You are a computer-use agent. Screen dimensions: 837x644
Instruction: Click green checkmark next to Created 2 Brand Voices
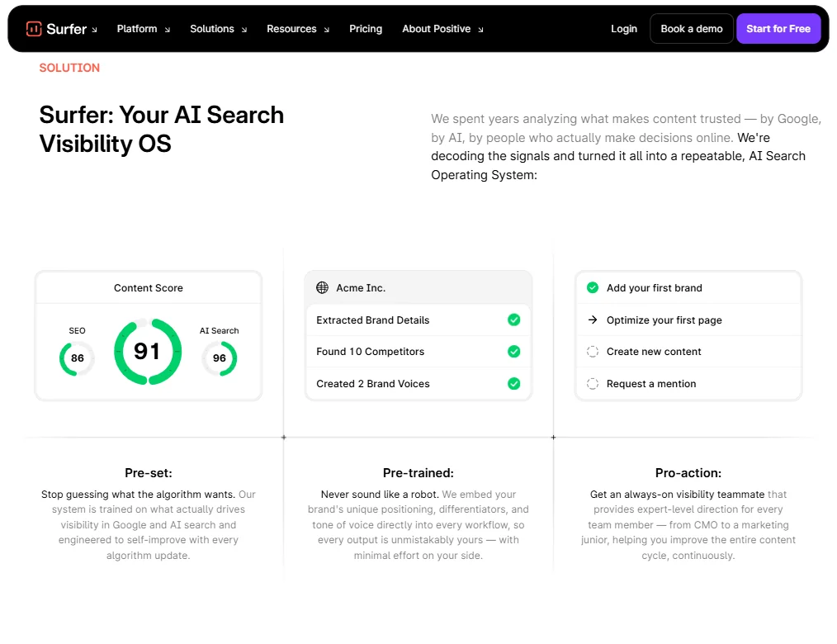(x=514, y=383)
